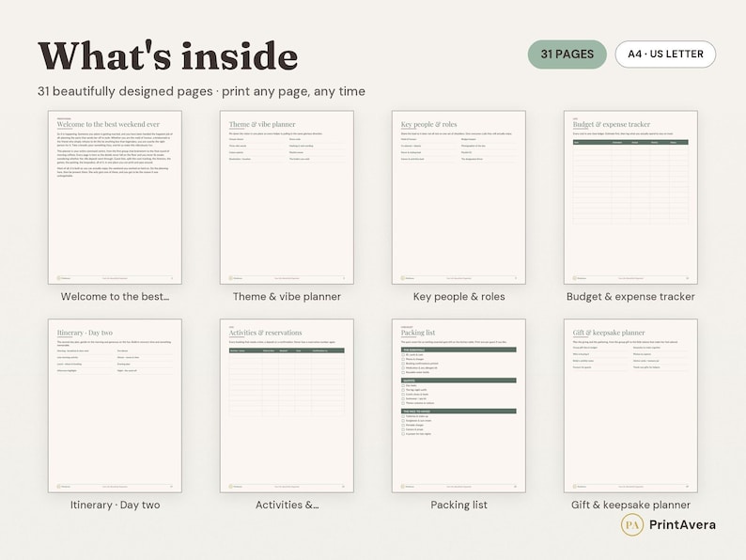The image size is (746, 560).
Task: Open the Gift & keepsake planner page thumbnail
Action: click(x=630, y=405)
